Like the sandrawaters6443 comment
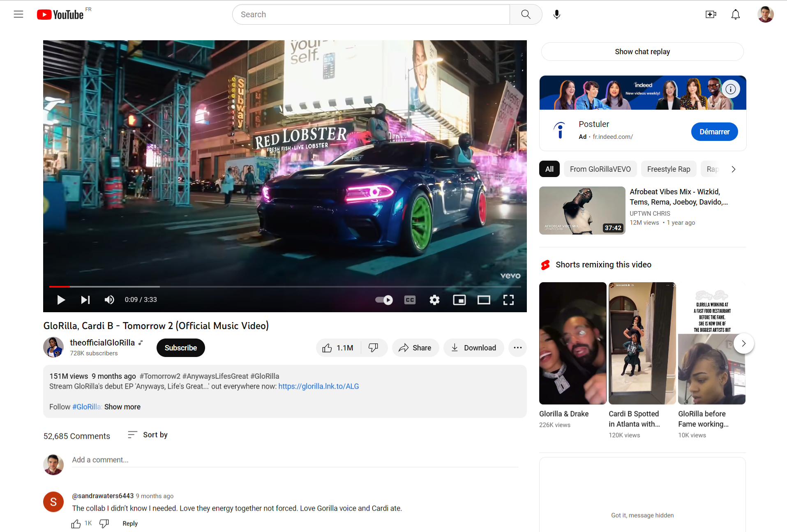The height and width of the screenshot is (532, 787). 76,524
